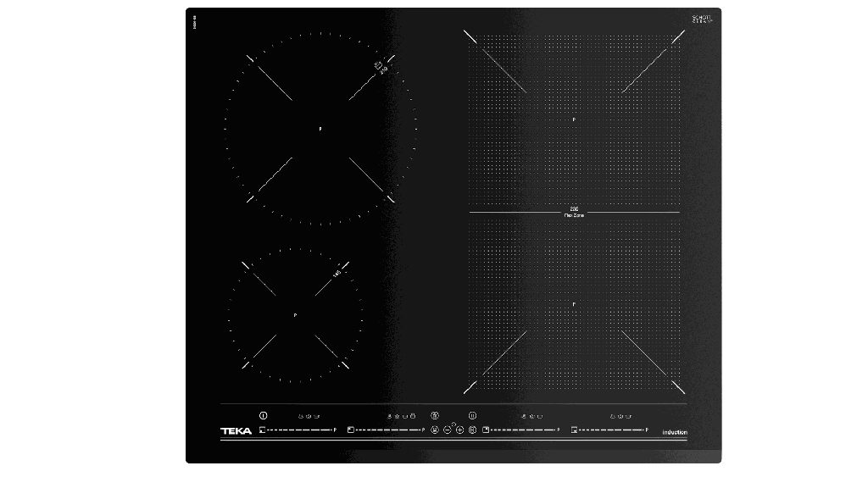Screen dimensions: 868x488
Task: Select the bottom-right zone indicator icon
Action: click(575, 430)
